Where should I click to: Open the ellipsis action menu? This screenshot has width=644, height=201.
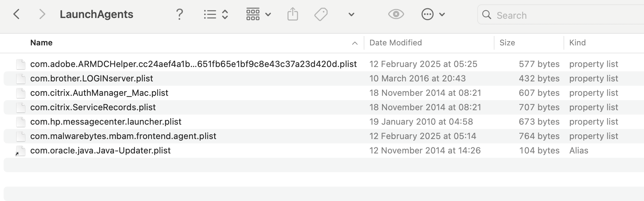[427, 14]
